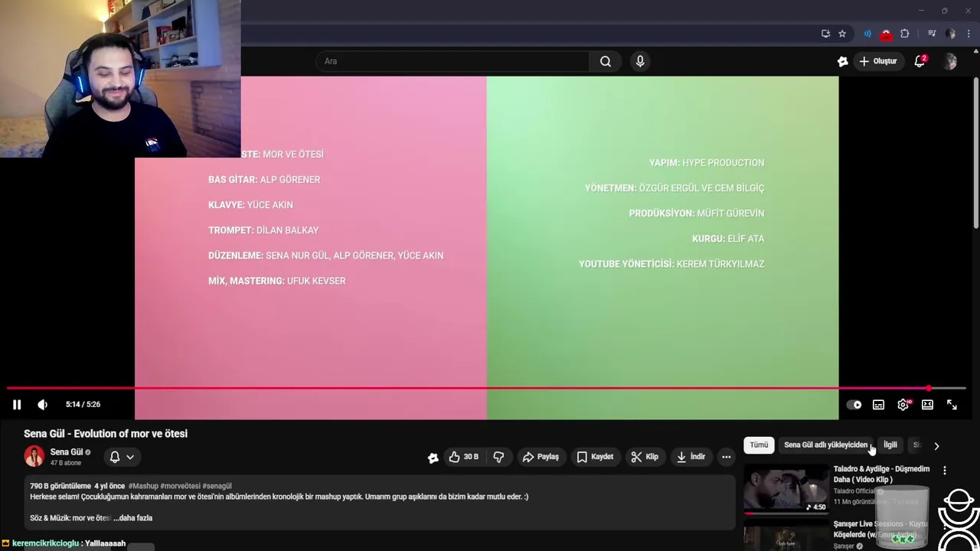Click the #Mashup hashtag
980x551 pixels.
coord(143,486)
